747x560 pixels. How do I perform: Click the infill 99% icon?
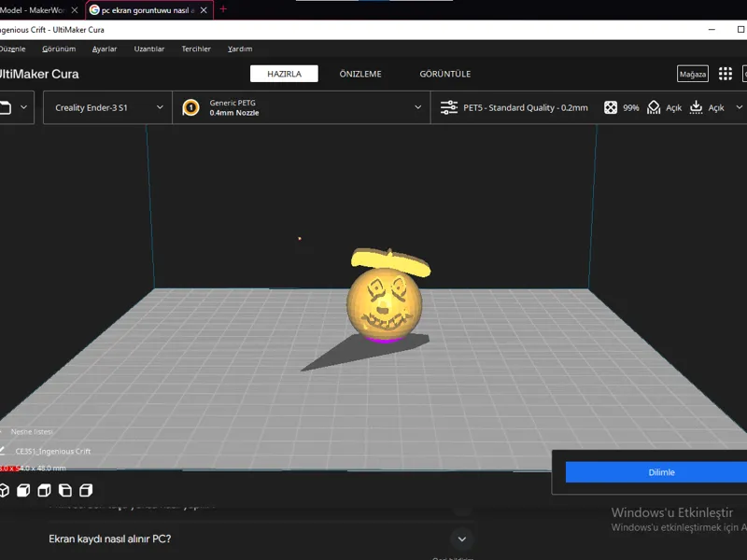[x=611, y=107]
